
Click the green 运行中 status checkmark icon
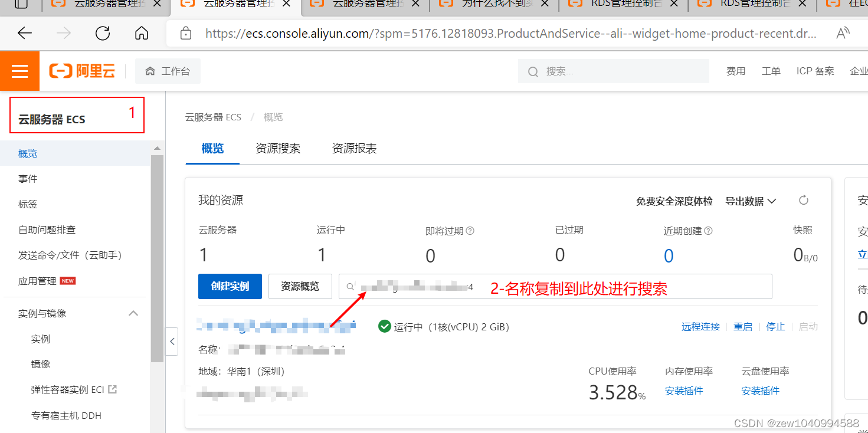pyautogui.click(x=384, y=326)
